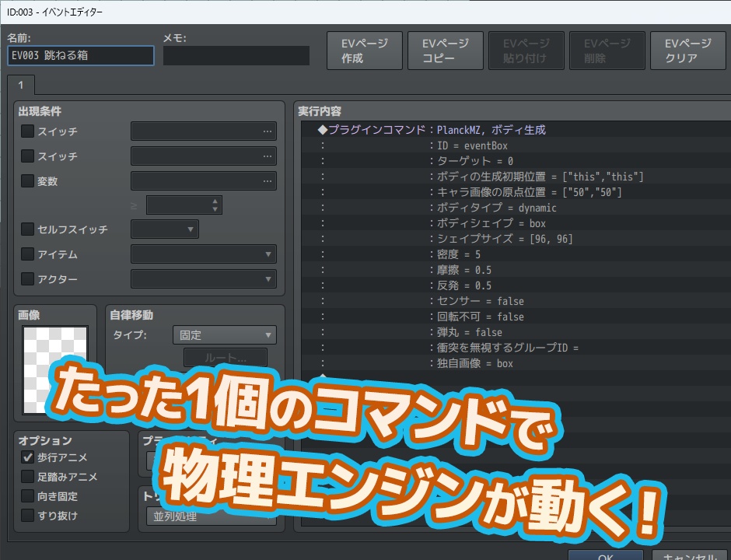Click the EVページクリア button
The height and width of the screenshot is (560, 731).
pyautogui.click(x=687, y=50)
